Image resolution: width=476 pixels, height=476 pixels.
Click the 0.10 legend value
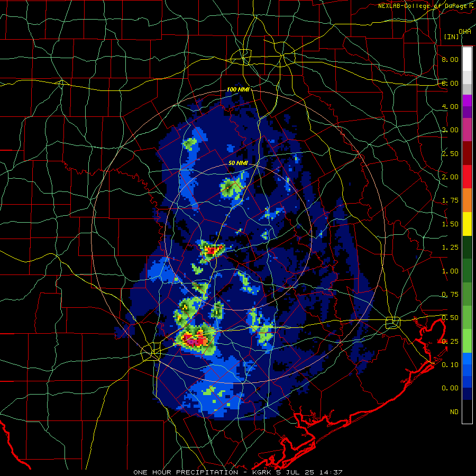[450, 365]
